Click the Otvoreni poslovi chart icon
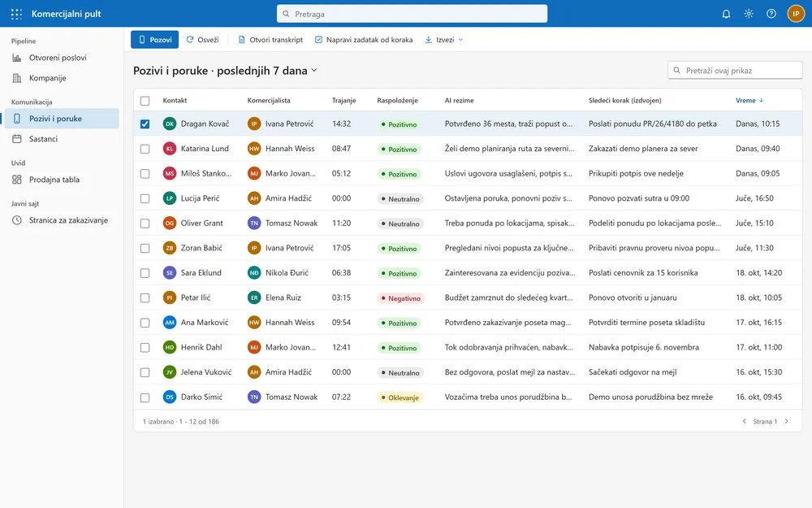The height and width of the screenshot is (508, 812). click(x=17, y=58)
